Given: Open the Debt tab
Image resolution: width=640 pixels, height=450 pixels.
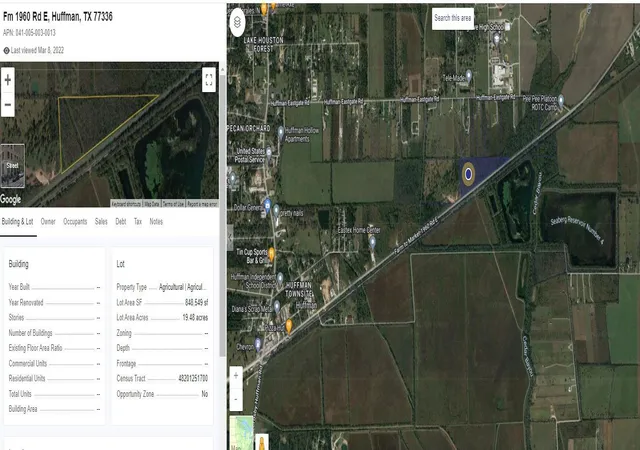Looking at the screenshot, I should tap(120, 222).
